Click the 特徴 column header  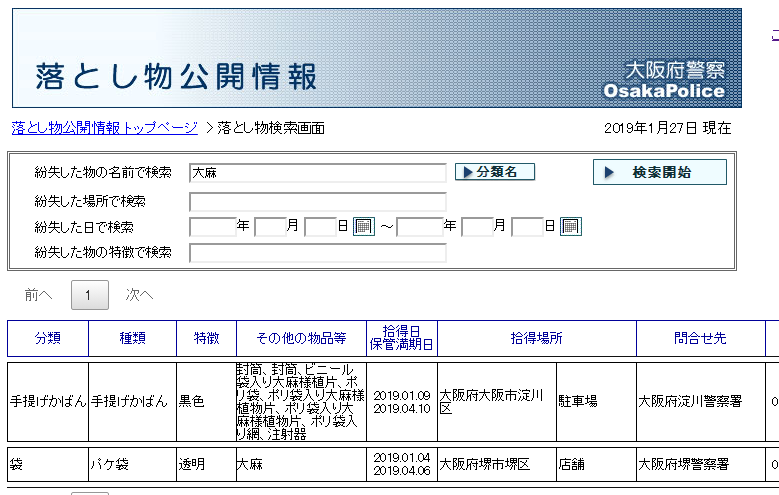pos(207,338)
